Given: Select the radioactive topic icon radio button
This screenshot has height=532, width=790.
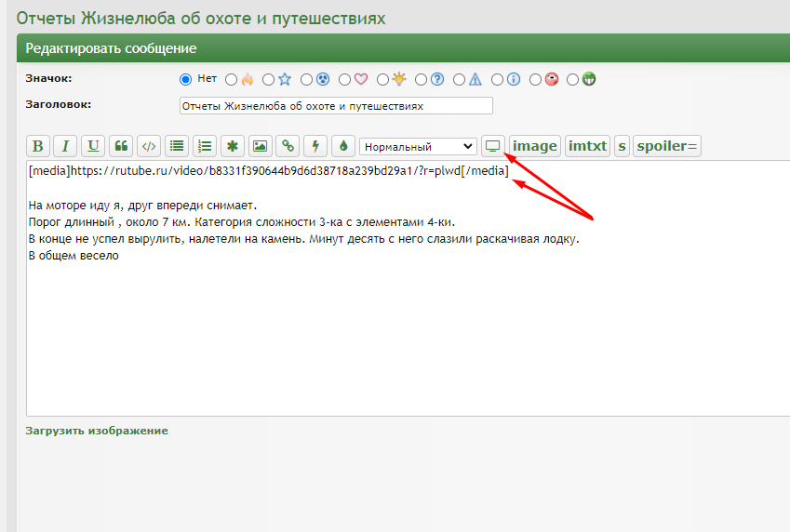Looking at the screenshot, I should [x=306, y=80].
